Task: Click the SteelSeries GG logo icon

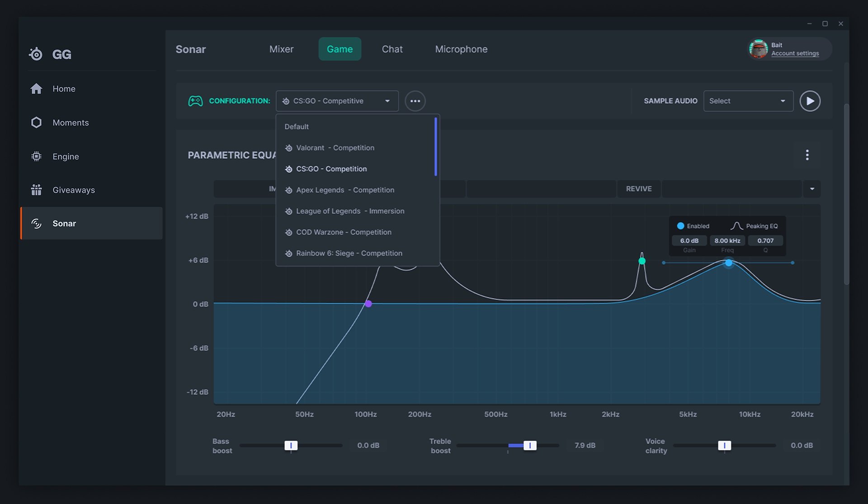Action: (36, 54)
